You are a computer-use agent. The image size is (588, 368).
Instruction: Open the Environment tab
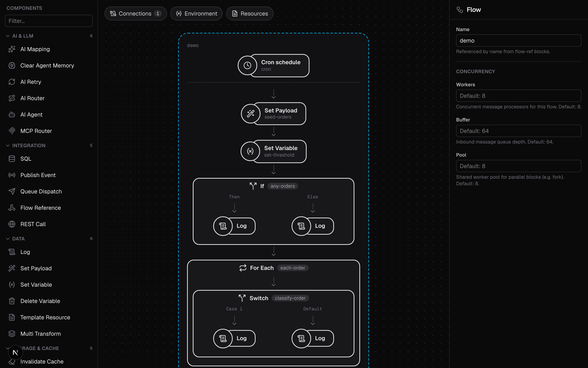click(x=196, y=14)
